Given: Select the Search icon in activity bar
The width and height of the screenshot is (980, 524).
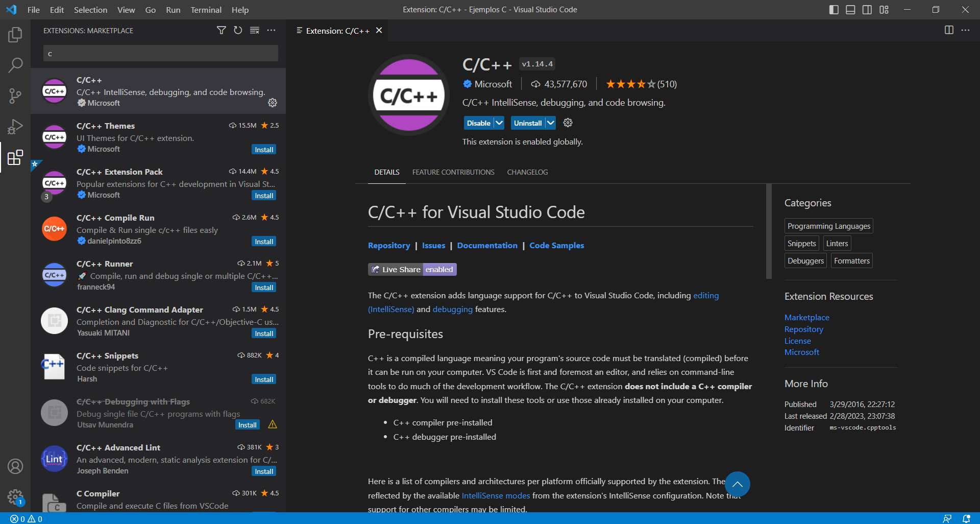Looking at the screenshot, I should (x=15, y=65).
